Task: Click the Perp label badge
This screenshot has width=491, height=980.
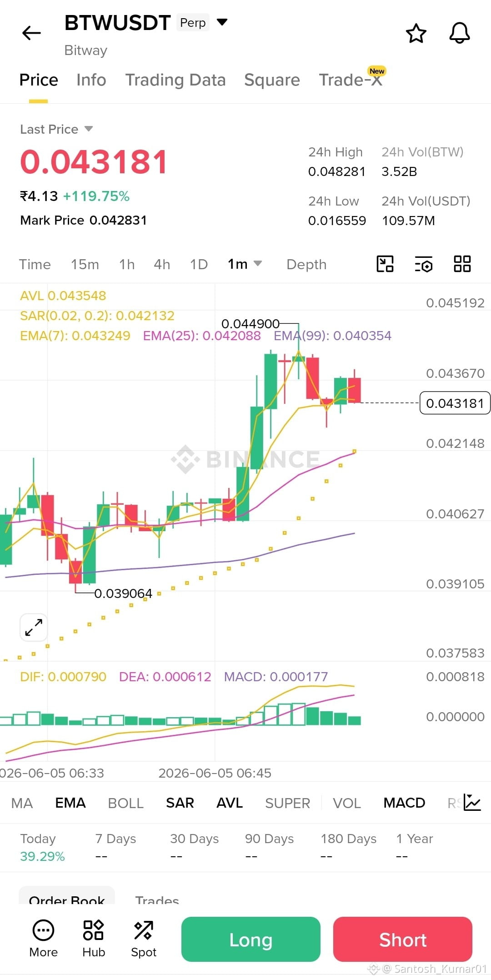Action: tap(193, 23)
